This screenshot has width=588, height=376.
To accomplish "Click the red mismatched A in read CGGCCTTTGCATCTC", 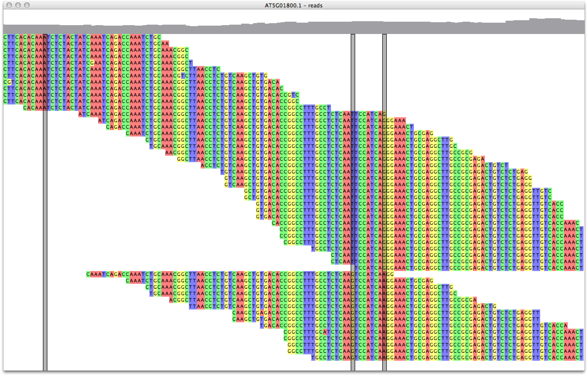I will click(x=325, y=332).
